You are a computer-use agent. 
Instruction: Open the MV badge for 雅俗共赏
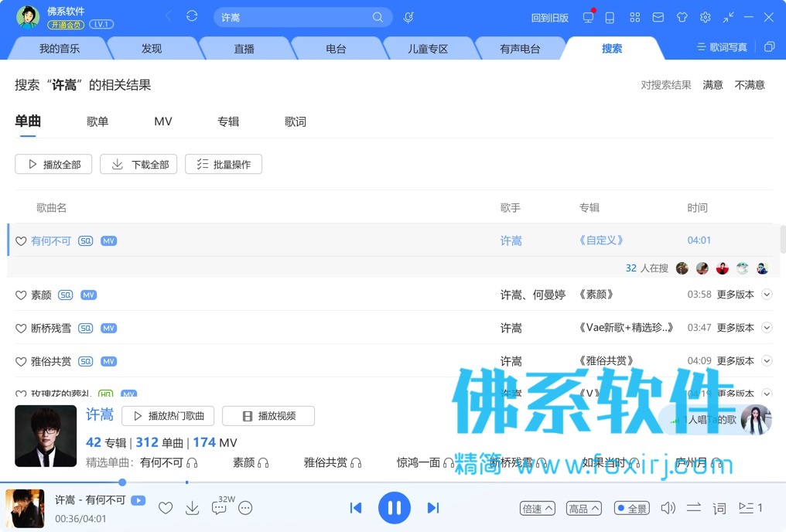point(109,361)
